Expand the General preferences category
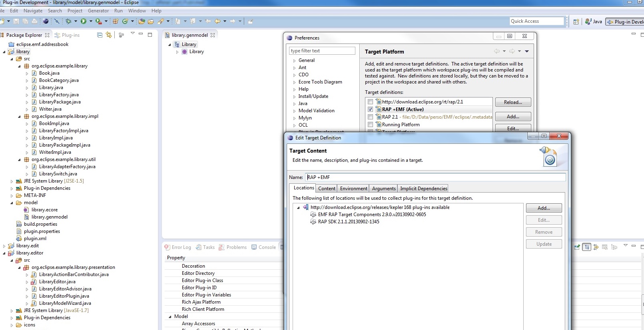The image size is (644, 330). tap(295, 61)
